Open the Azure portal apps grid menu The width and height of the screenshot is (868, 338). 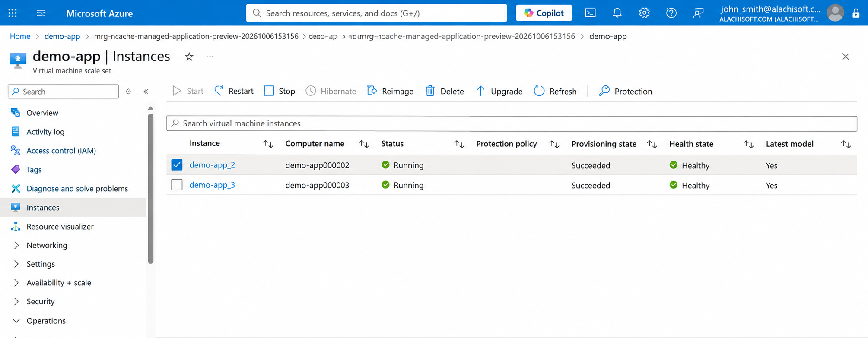click(x=13, y=13)
